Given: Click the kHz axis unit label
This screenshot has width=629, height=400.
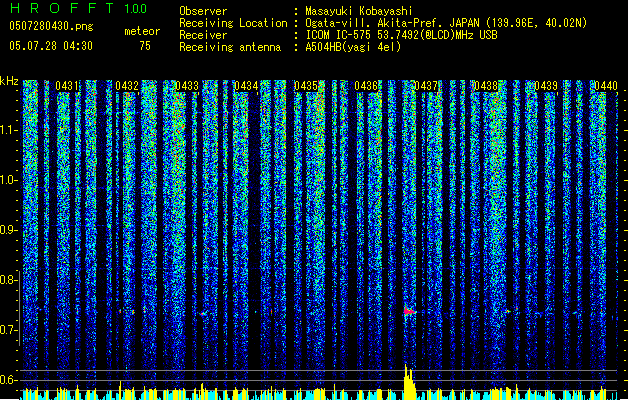Looking at the screenshot, I should 9,81.
